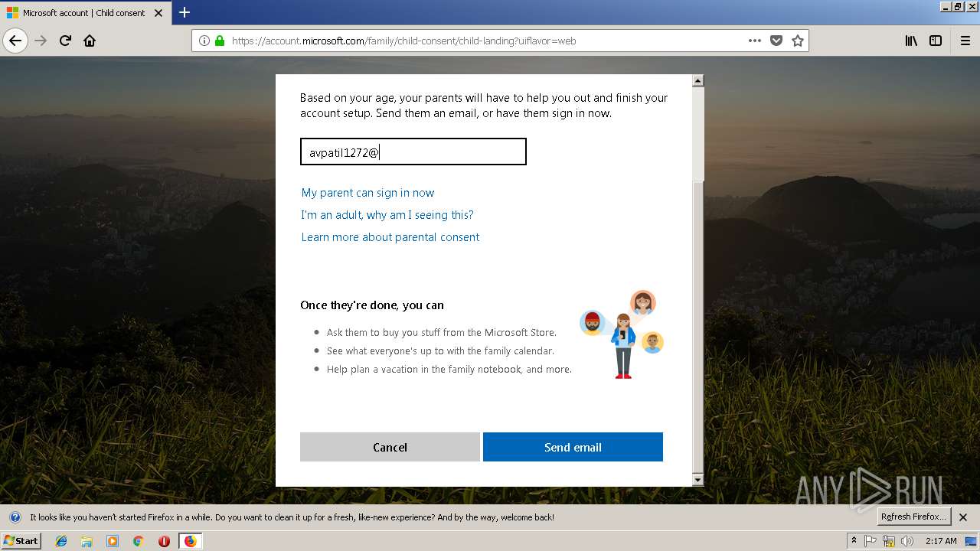Open Windows Explorer from taskbar
This screenshot has height=551, width=980.
(x=87, y=541)
